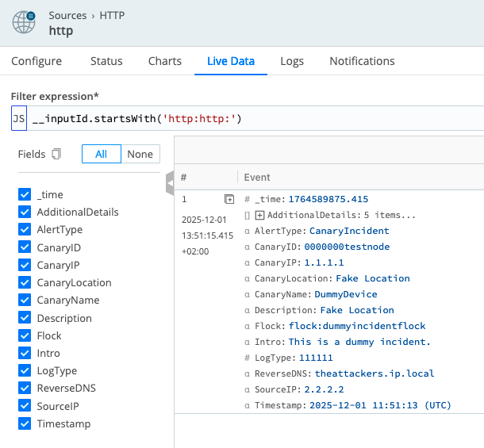Click the event row expand icon
The height and width of the screenshot is (448, 484).
pyautogui.click(x=229, y=199)
